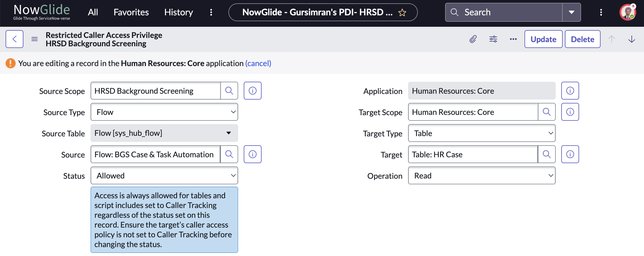This screenshot has width=644, height=256.
Task: Preview the Source Scope record info icon
Action: (253, 91)
